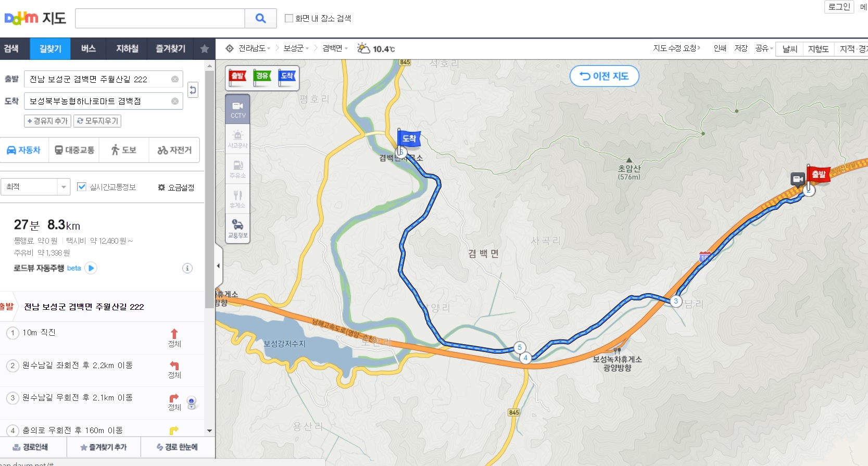Show traffic info (교통정보) layer
Screen dimensions: 868x466
point(238,229)
